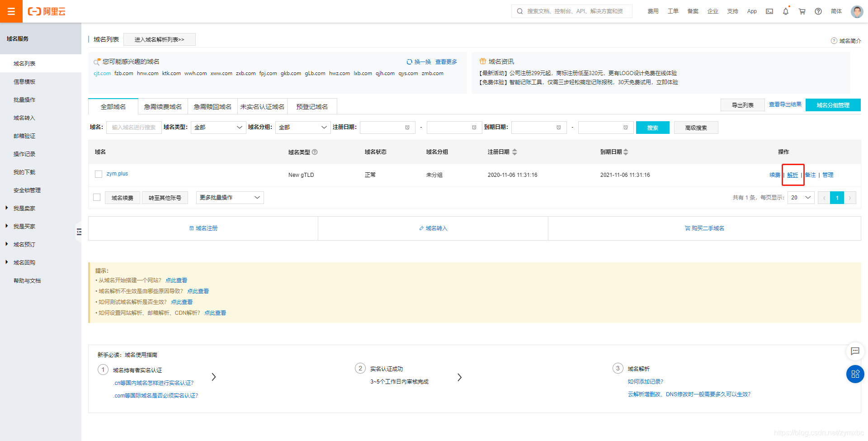Image resolution: width=868 pixels, height=441 pixels.
Task: Focus the 域名 search input field
Action: [x=134, y=128]
